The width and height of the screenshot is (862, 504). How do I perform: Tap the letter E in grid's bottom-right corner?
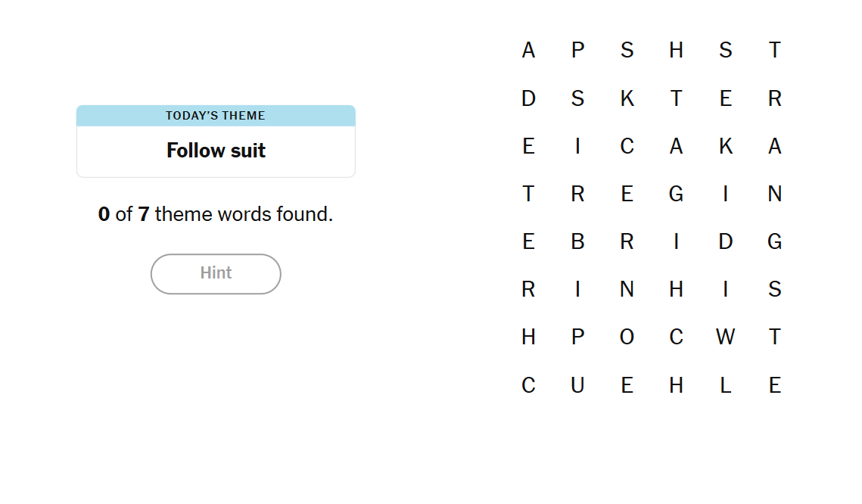click(x=774, y=386)
